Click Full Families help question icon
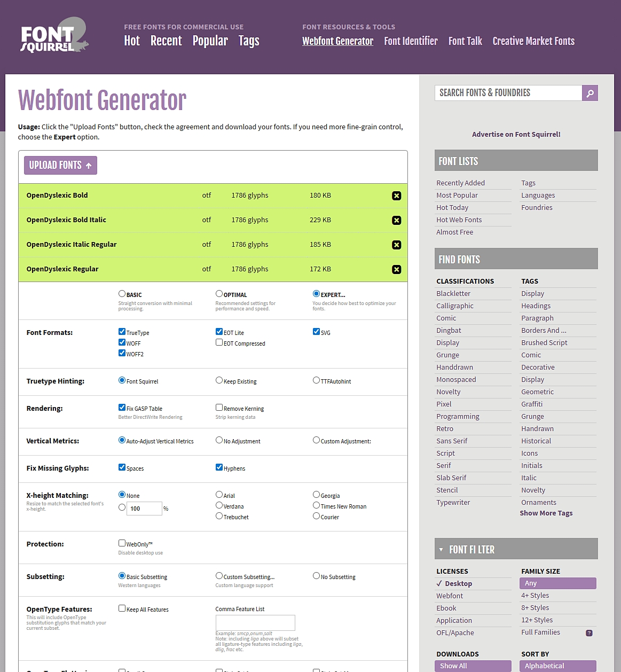 (x=589, y=633)
